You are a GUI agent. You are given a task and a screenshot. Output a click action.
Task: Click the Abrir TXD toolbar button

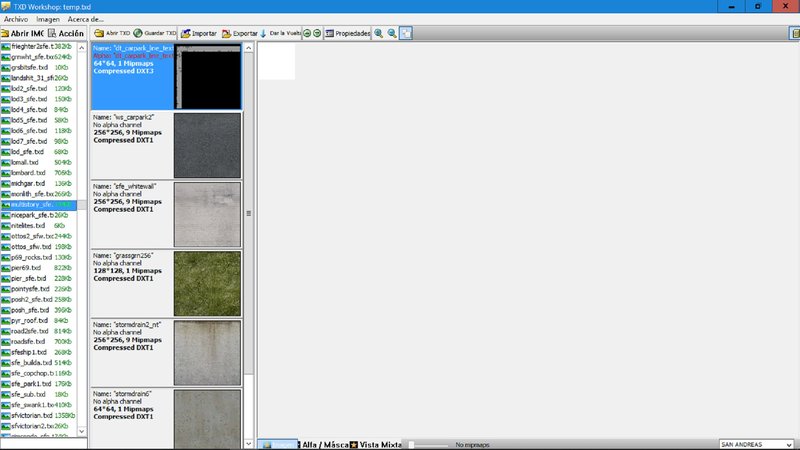[x=112, y=33]
